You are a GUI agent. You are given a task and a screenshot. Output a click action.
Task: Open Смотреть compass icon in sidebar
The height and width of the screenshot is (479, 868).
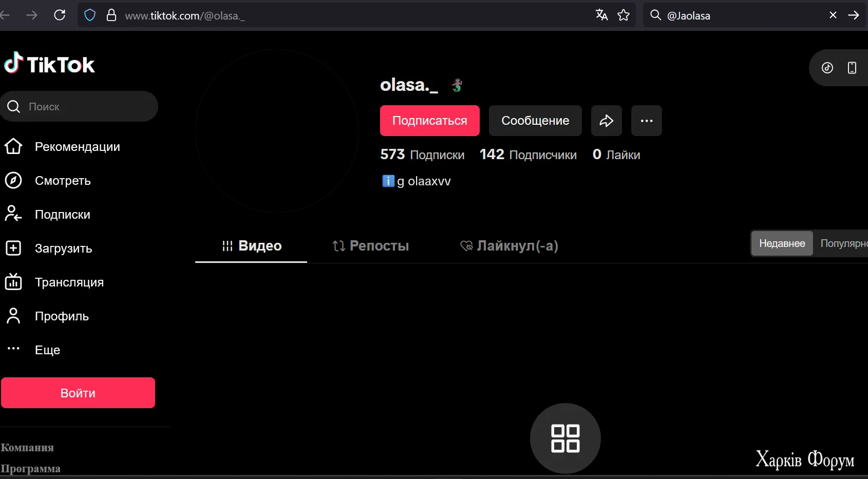click(x=13, y=180)
